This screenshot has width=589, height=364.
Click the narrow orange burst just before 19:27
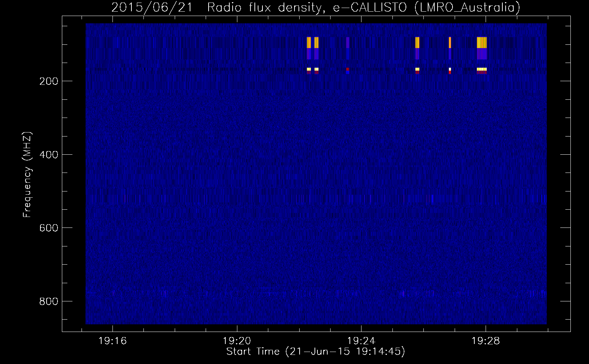(450, 43)
